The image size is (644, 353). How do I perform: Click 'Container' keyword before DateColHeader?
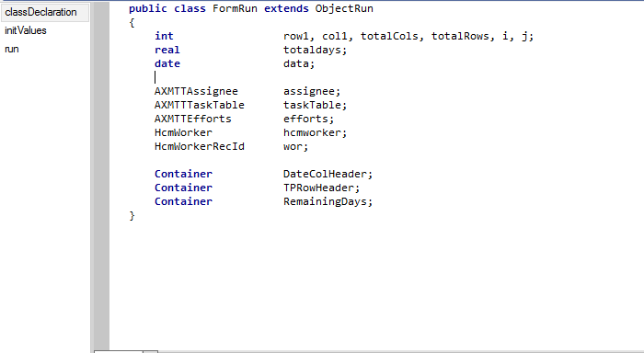[183, 174]
